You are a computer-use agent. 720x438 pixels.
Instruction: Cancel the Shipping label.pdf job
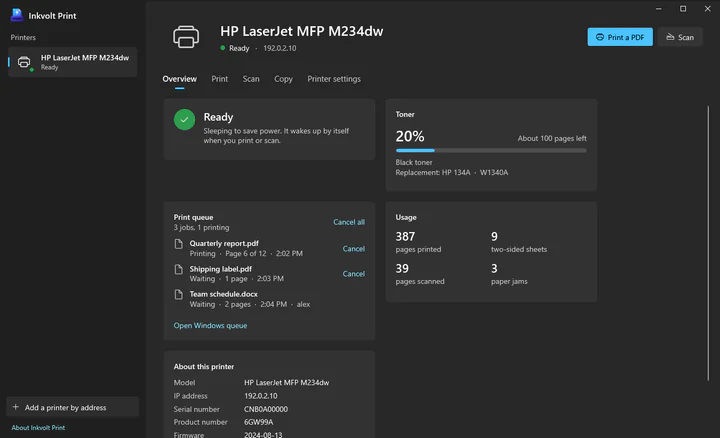354,274
